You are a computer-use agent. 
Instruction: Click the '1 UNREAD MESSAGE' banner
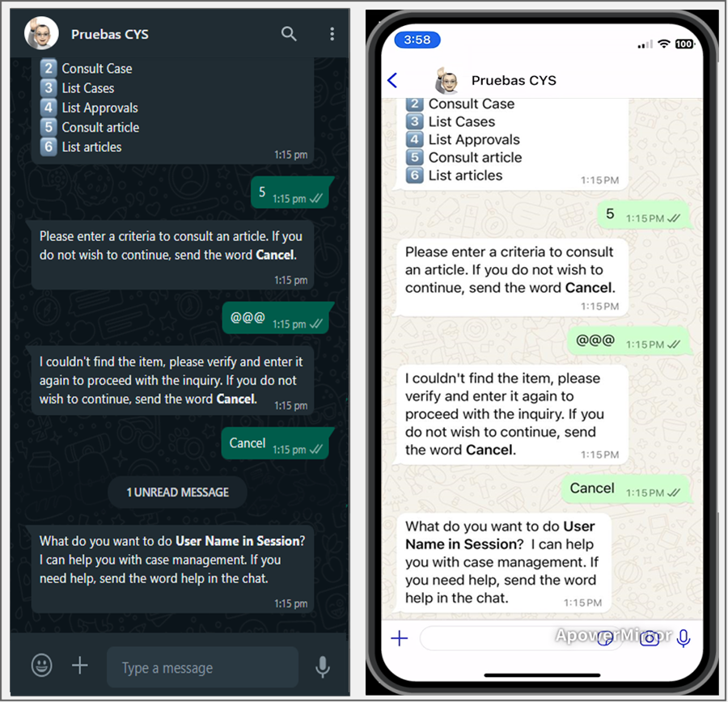177,493
